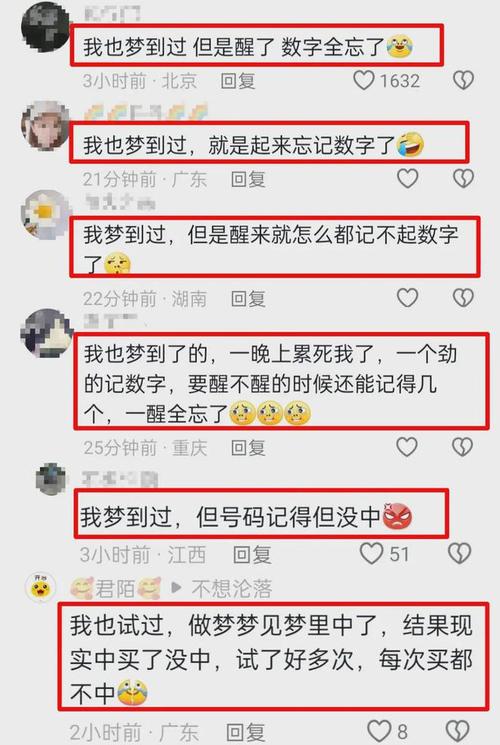Dislike the 江西 reply with broken heart

click(x=460, y=554)
